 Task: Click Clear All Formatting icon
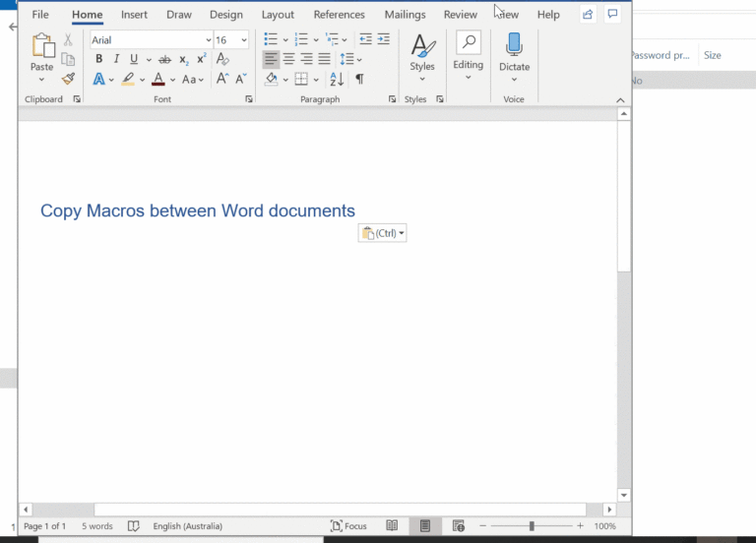click(x=222, y=59)
